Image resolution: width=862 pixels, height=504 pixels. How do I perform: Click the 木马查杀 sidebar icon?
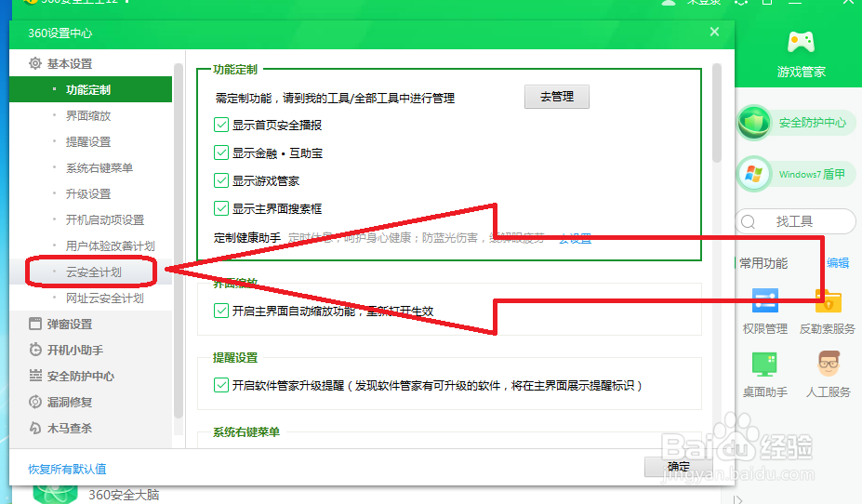click(35, 428)
